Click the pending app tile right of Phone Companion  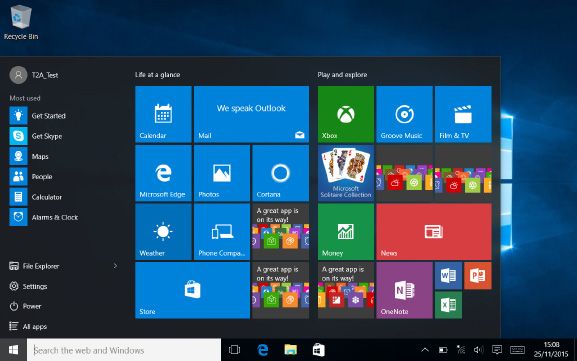[280, 231]
